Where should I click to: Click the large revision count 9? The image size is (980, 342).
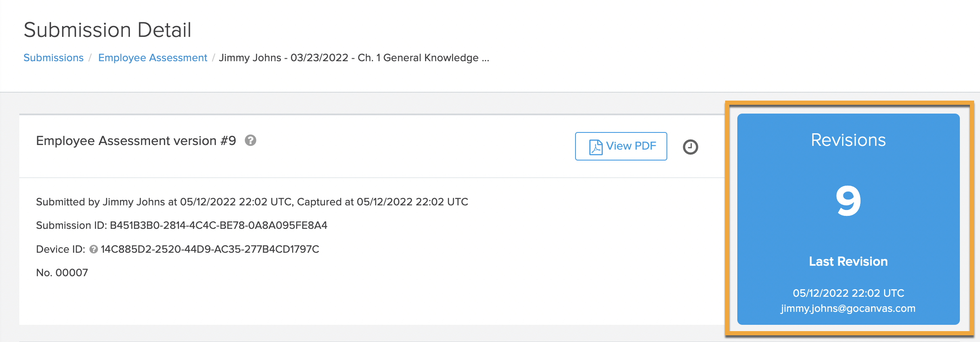pos(848,201)
